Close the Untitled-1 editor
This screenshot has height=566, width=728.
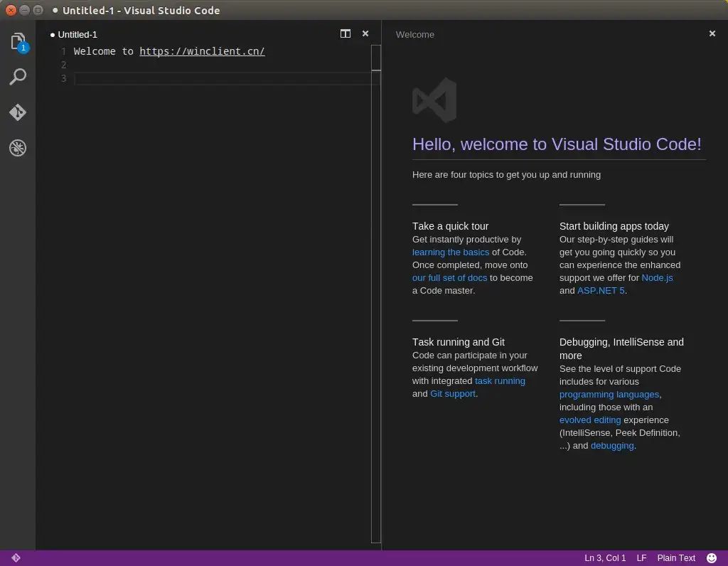(x=365, y=33)
